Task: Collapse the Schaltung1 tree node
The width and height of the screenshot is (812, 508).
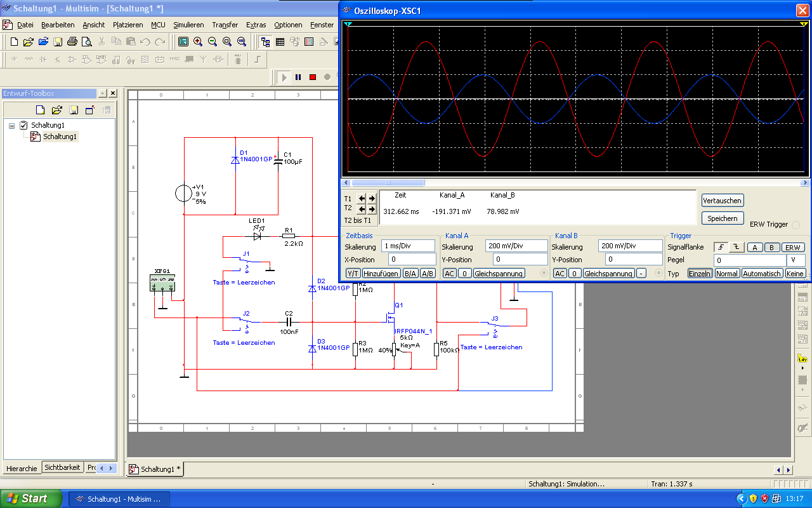Action: pyautogui.click(x=11, y=125)
